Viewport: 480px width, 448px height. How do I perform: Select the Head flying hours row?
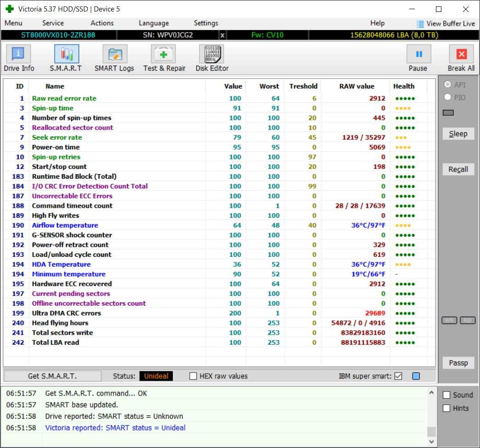click(x=219, y=323)
